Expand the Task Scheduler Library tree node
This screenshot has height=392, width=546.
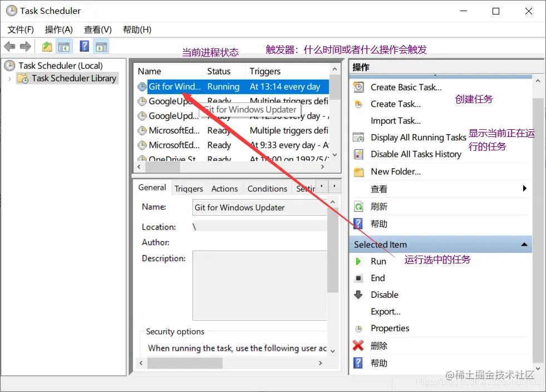coord(9,79)
